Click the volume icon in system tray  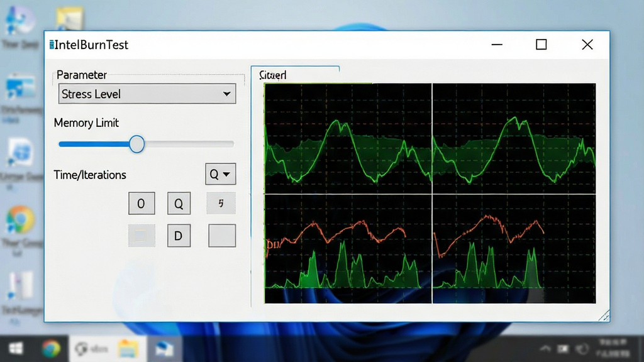pos(582,349)
